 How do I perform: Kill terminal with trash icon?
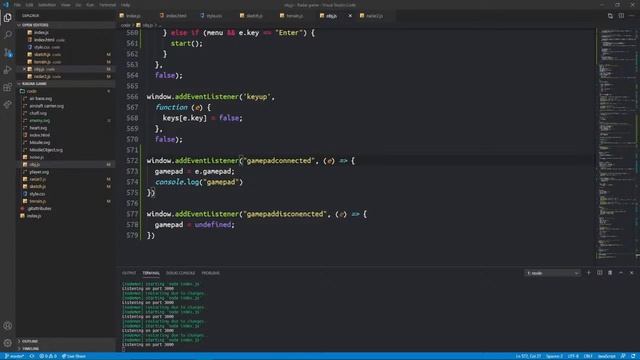(610, 273)
